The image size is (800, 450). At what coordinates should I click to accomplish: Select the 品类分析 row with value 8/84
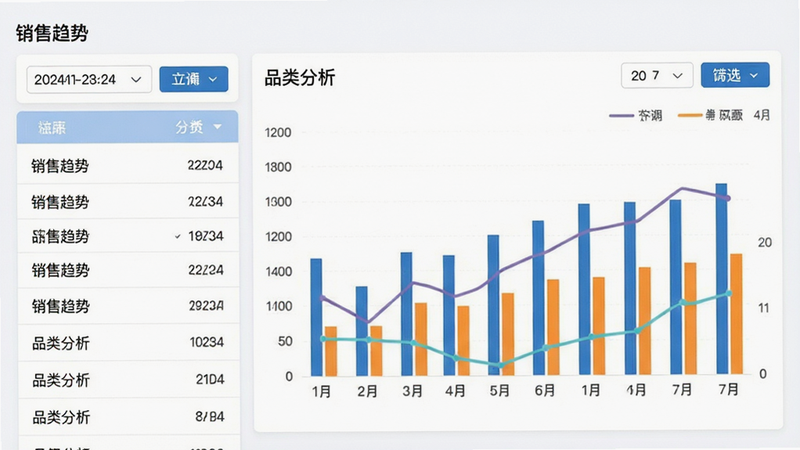[128, 417]
